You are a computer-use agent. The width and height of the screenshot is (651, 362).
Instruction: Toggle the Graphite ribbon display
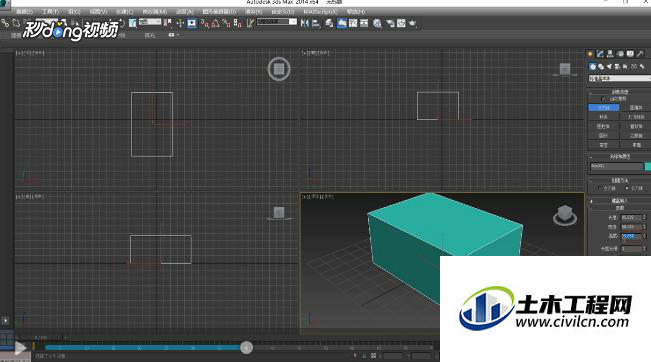pyautogui.click(x=342, y=23)
